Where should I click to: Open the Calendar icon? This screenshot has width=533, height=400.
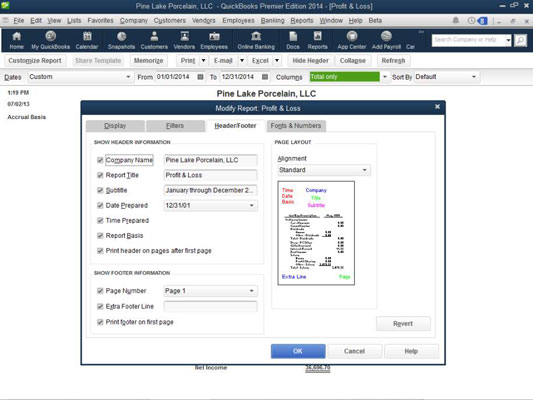pos(87,40)
